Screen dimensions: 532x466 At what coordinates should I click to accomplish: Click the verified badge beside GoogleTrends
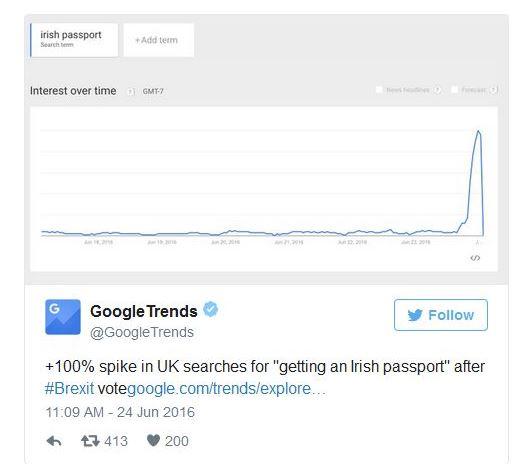click(x=211, y=309)
